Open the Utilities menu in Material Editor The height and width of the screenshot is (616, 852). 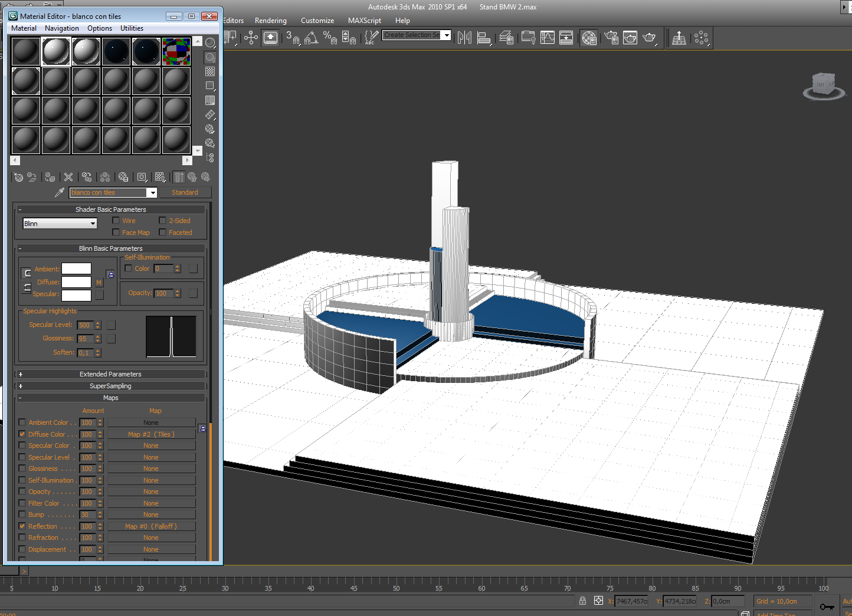pyautogui.click(x=132, y=28)
